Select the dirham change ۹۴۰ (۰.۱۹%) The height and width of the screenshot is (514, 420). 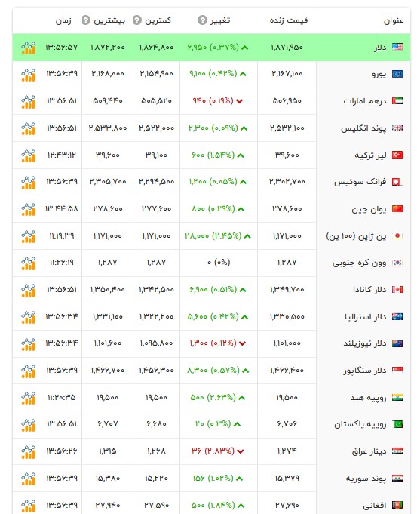(x=213, y=100)
